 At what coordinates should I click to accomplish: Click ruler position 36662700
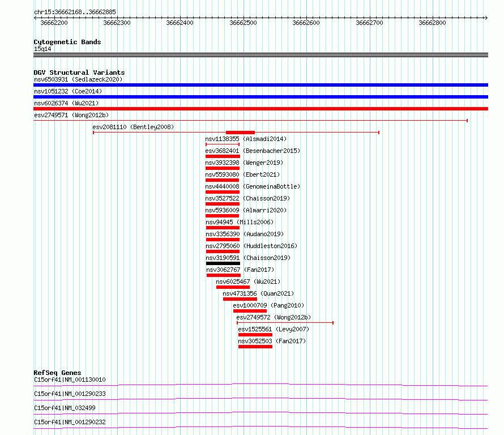pos(370,23)
